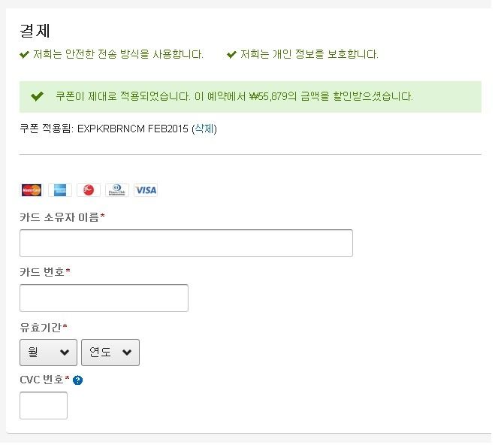
Task: Focus the CVC 번호 input box
Action: [x=44, y=405]
